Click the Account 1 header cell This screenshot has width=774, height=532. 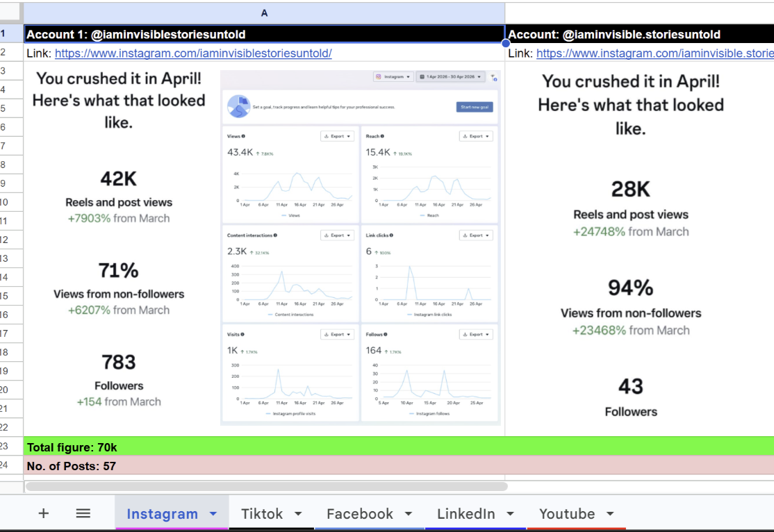pos(264,34)
